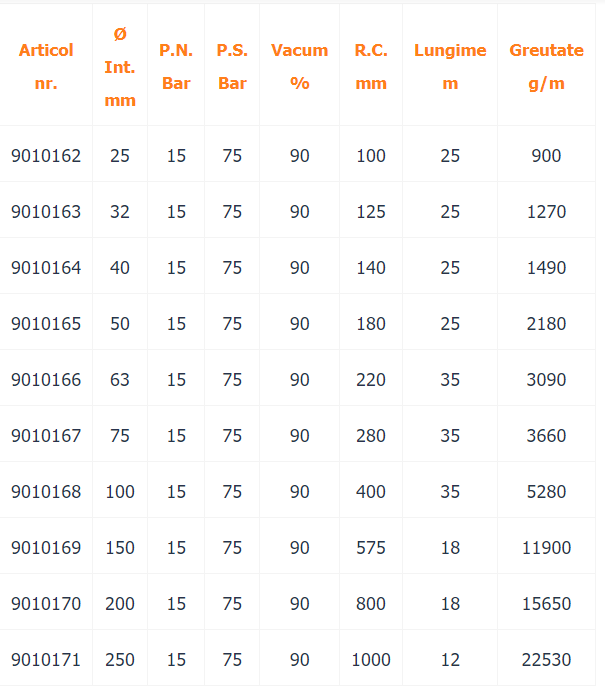Screen dimensions: 605x693
Task: Click article number 9010165
Action: click(46, 324)
